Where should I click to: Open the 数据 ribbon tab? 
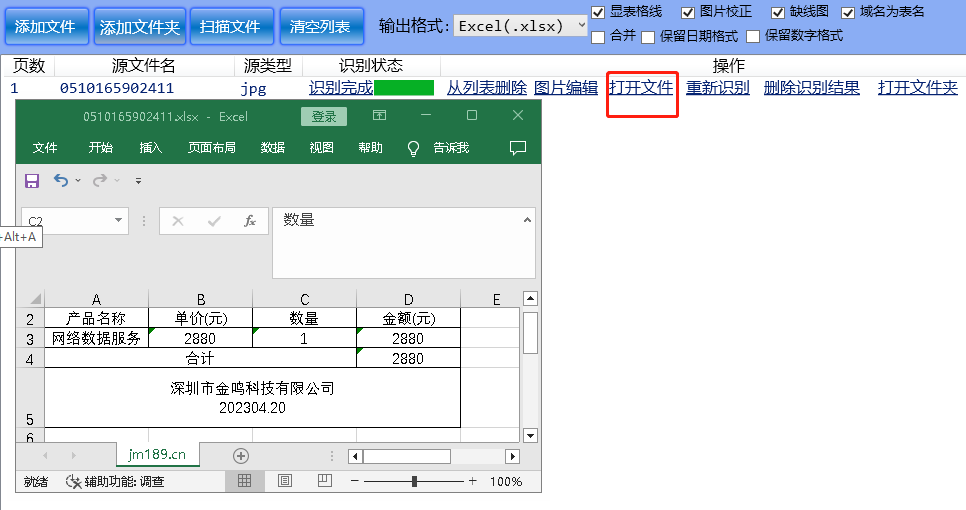272,148
